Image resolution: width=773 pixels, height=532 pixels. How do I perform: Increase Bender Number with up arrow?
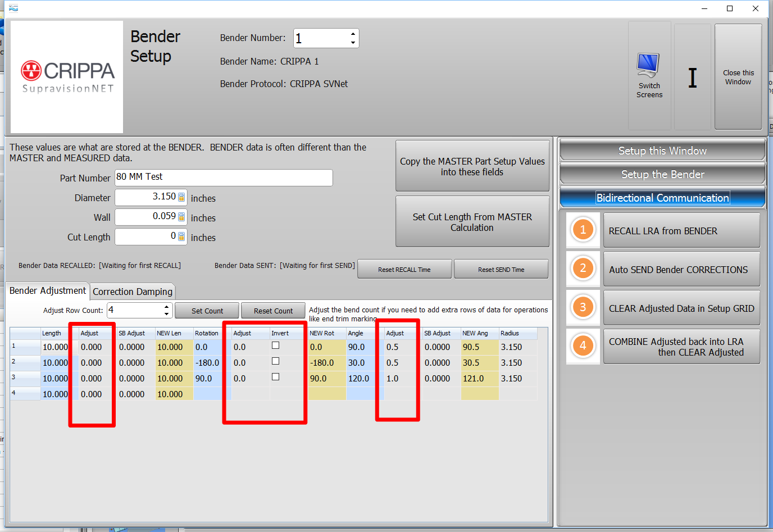[353, 34]
